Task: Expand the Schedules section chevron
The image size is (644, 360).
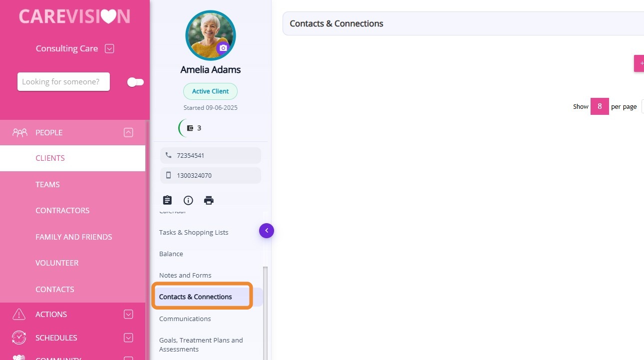Action: click(x=128, y=338)
